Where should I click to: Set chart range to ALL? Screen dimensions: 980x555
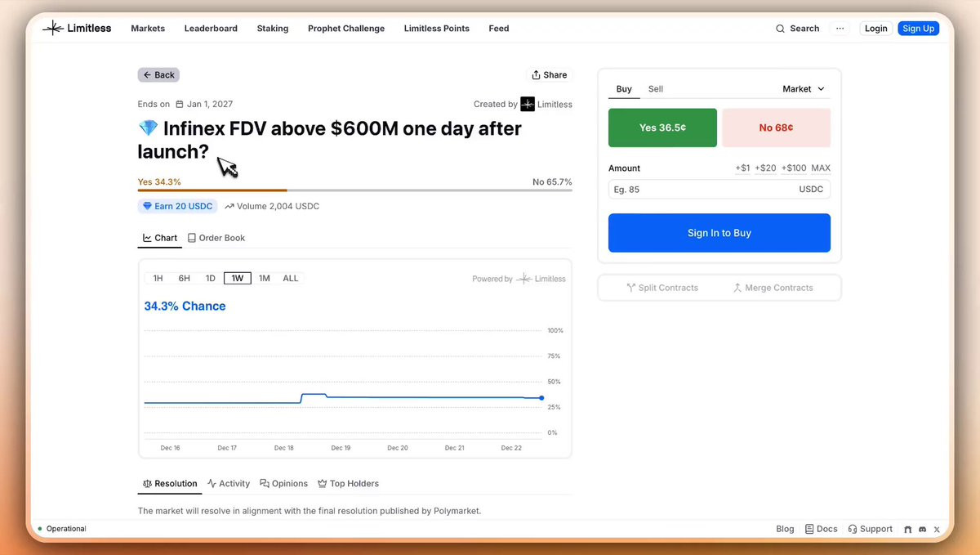pyautogui.click(x=291, y=278)
